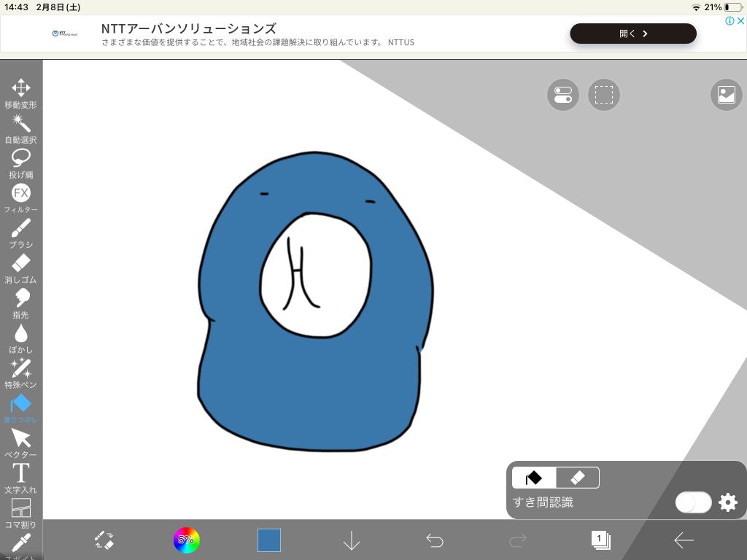747x560 pixels.
Task: Undo the last action
Action: click(435, 540)
